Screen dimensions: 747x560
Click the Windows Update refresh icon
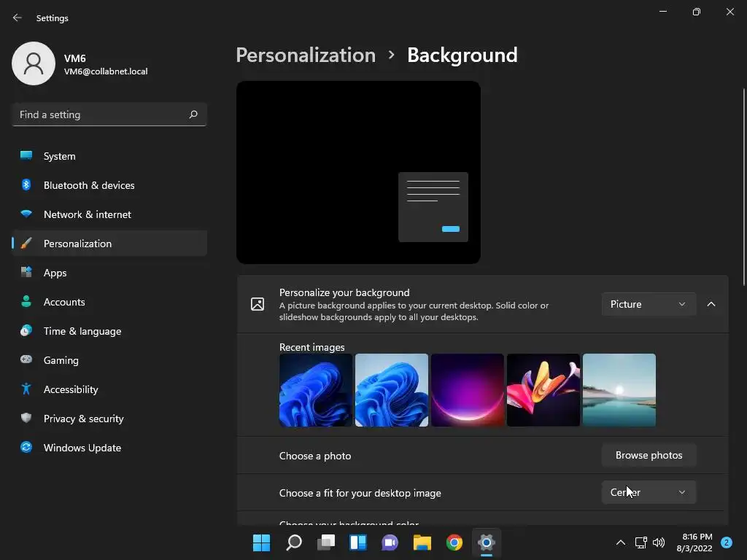(x=26, y=447)
